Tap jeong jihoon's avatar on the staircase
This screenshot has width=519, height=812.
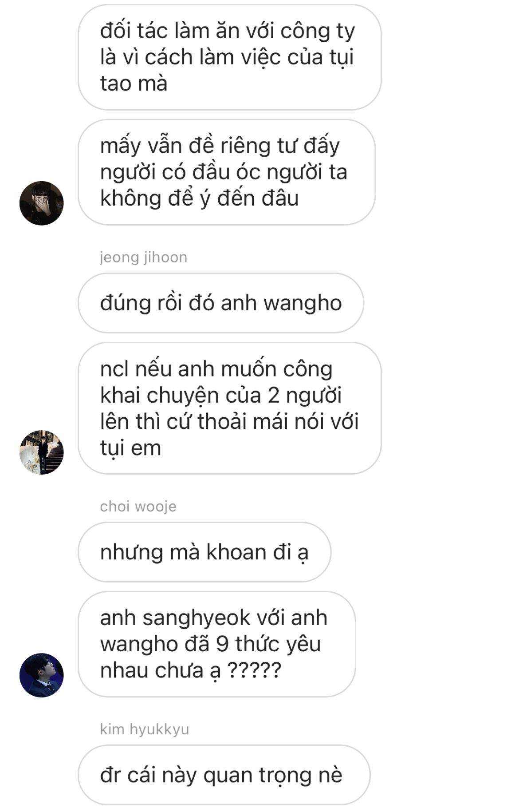click(x=42, y=452)
